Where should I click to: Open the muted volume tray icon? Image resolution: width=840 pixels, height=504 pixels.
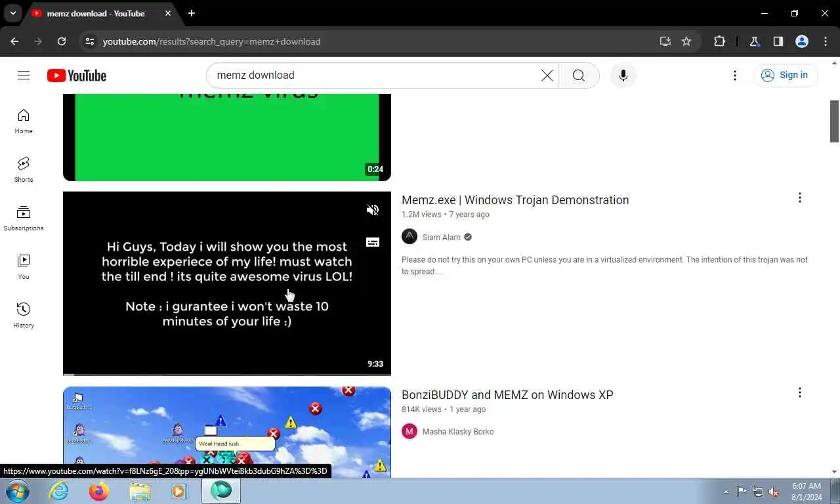774,492
